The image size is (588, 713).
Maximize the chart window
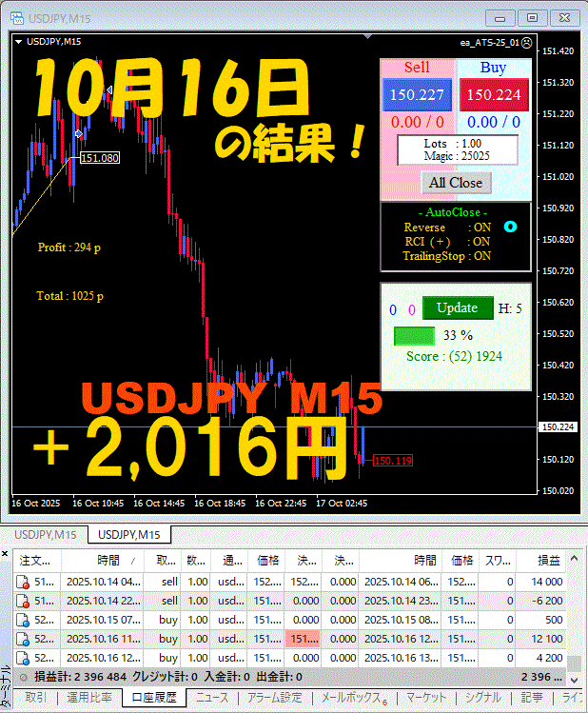[x=532, y=18]
